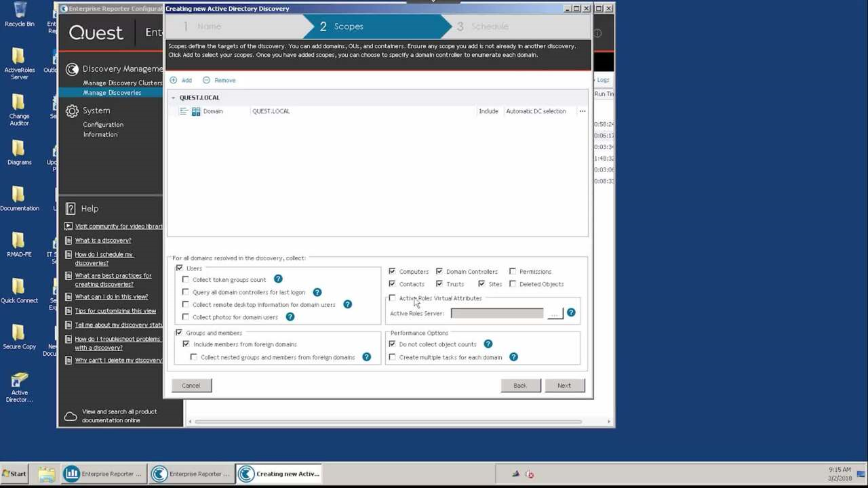Add a new discovery scope
This screenshot has width=868, height=488.
coord(180,80)
